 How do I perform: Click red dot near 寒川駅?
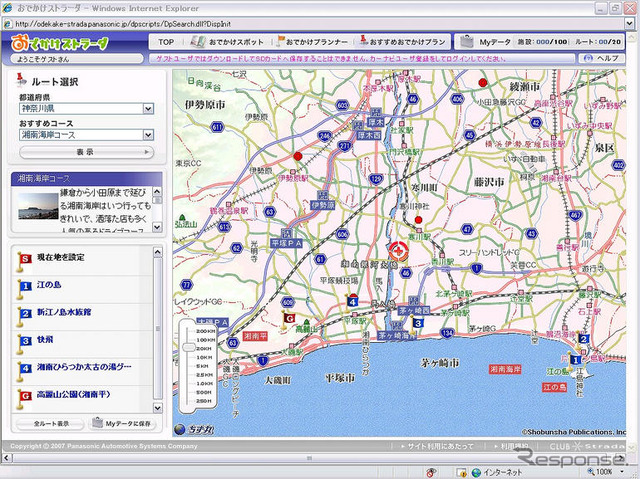click(418, 220)
